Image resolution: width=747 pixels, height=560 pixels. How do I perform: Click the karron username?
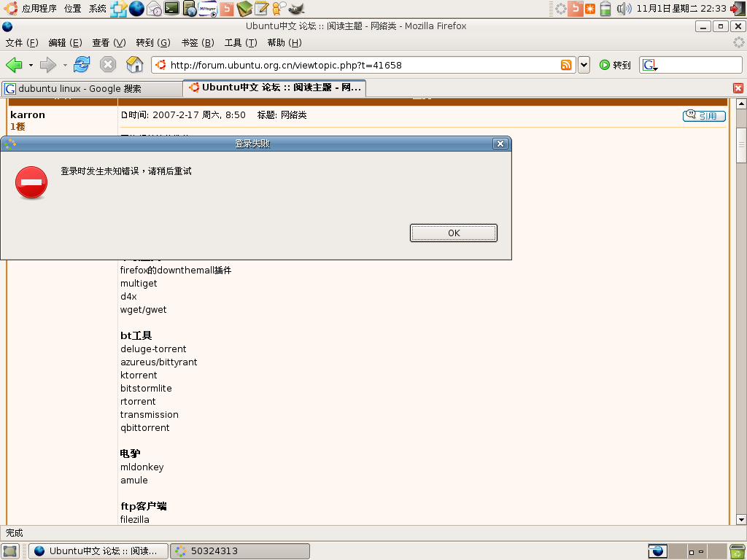click(28, 114)
